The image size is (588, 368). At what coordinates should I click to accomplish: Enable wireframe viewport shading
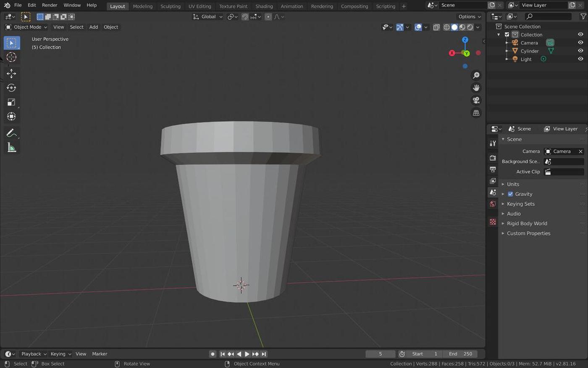pyautogui.click(x=446, y=27)
